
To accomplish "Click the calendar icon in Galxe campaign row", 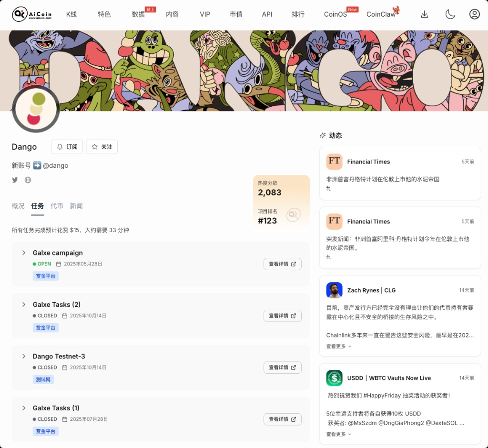I will 59,264.
